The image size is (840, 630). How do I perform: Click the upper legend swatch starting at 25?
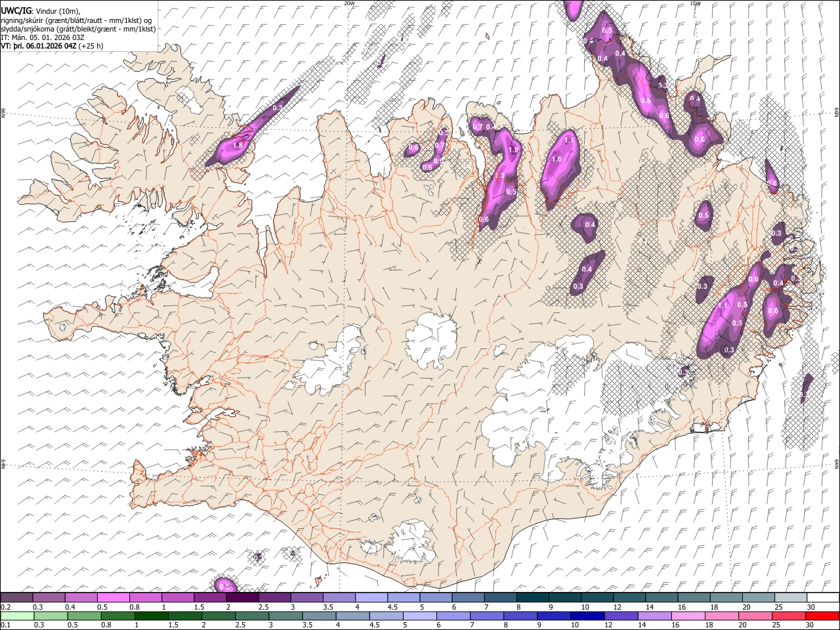790,598
